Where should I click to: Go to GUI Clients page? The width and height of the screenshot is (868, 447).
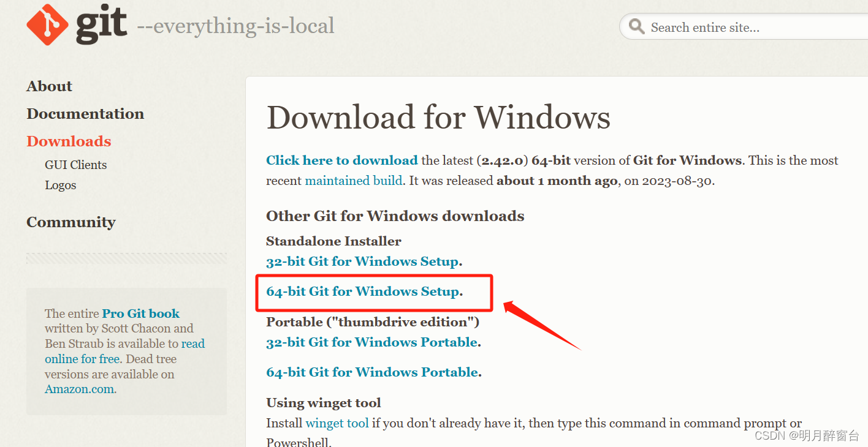pyautogui.click(x=75, y=165)
